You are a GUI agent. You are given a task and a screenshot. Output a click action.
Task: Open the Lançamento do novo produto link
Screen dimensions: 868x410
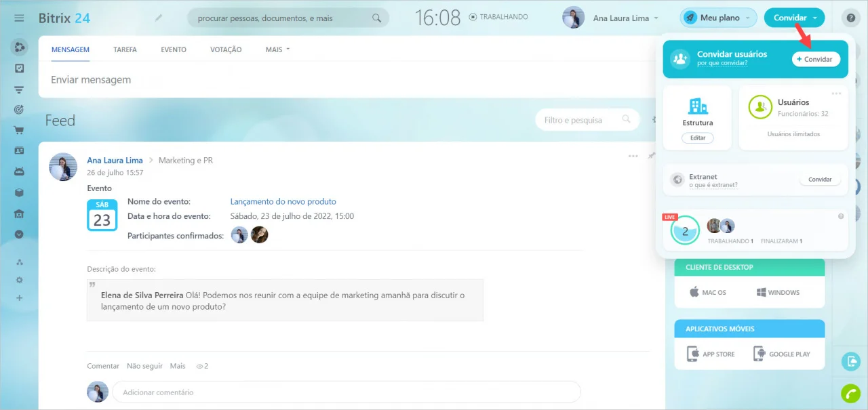[x=283, y=201]
